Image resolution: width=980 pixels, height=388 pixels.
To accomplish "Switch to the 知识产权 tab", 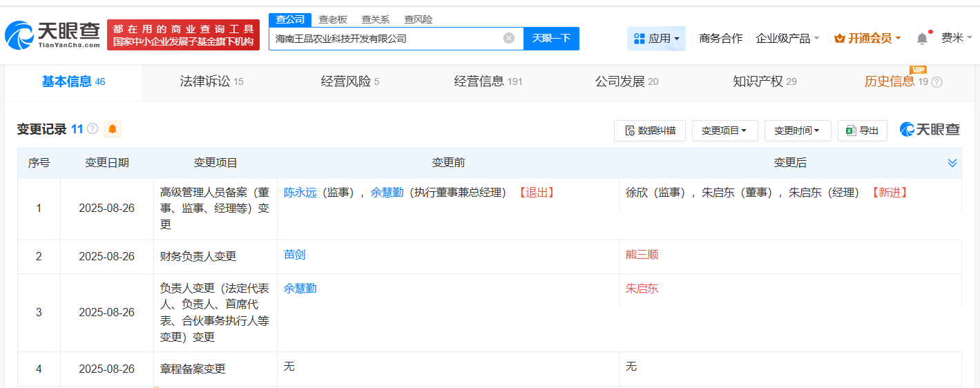I will click(764, 81).
